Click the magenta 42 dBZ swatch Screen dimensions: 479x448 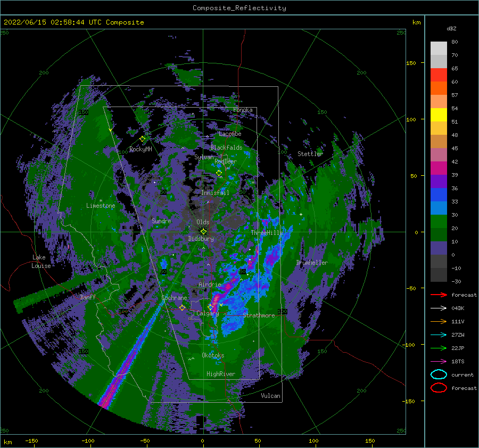439,168
